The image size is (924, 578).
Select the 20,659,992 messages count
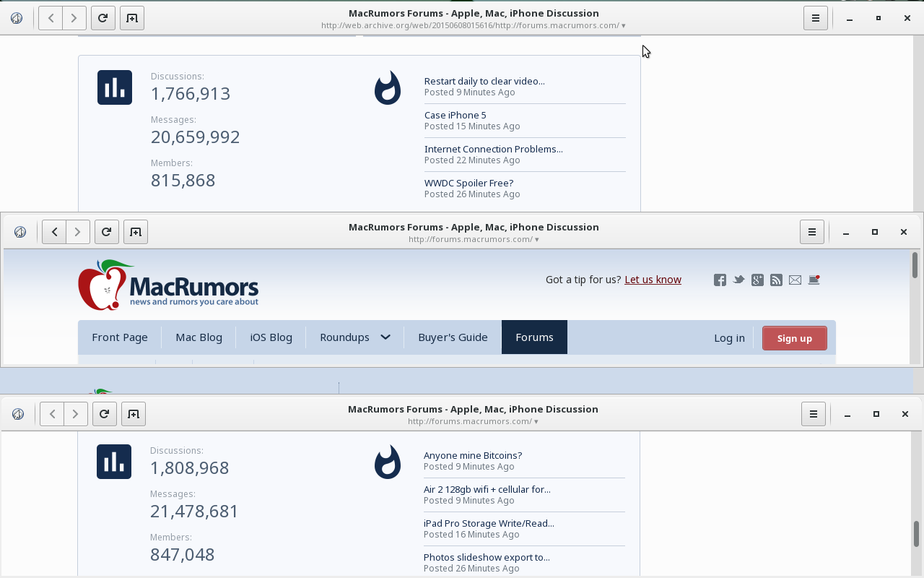[x=196, y=137]
